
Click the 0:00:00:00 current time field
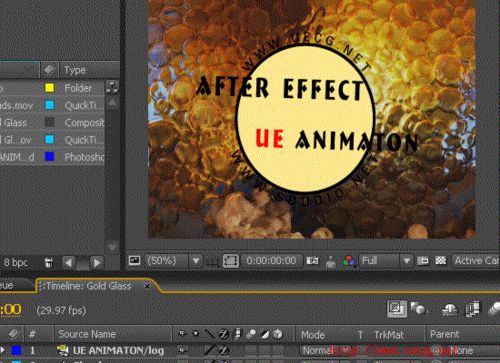(x=271, y=261)
